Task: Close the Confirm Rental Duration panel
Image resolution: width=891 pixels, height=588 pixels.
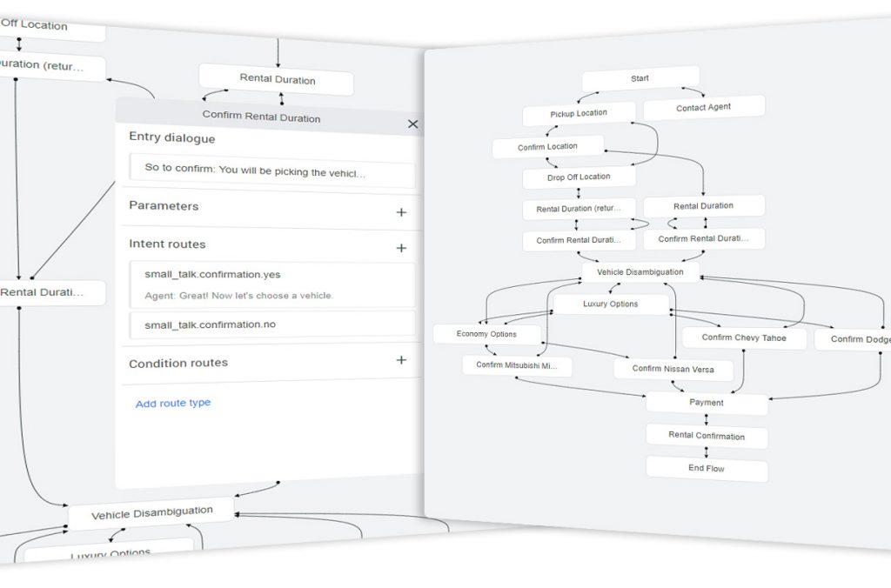Action: click(412, 124)
